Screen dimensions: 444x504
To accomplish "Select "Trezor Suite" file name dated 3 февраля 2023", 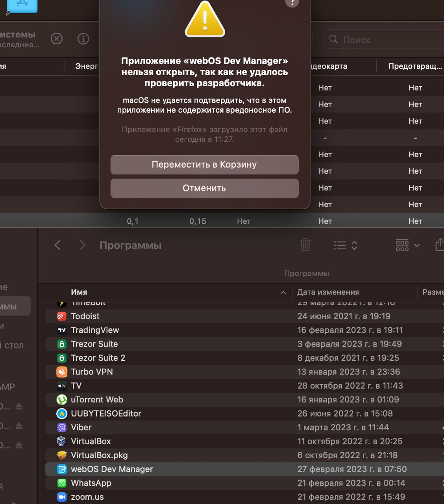I will (x=94, y=344).
